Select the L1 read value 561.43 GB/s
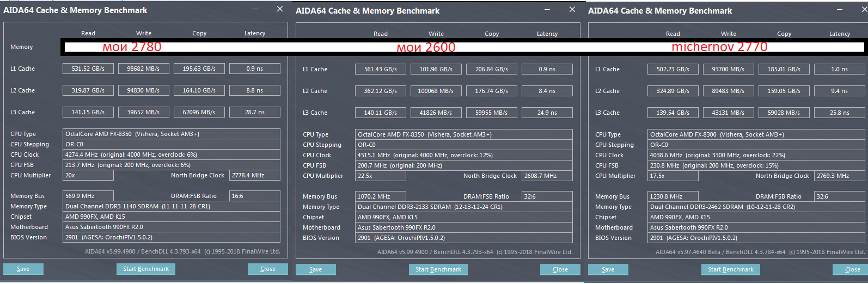 tap(381, 69)
